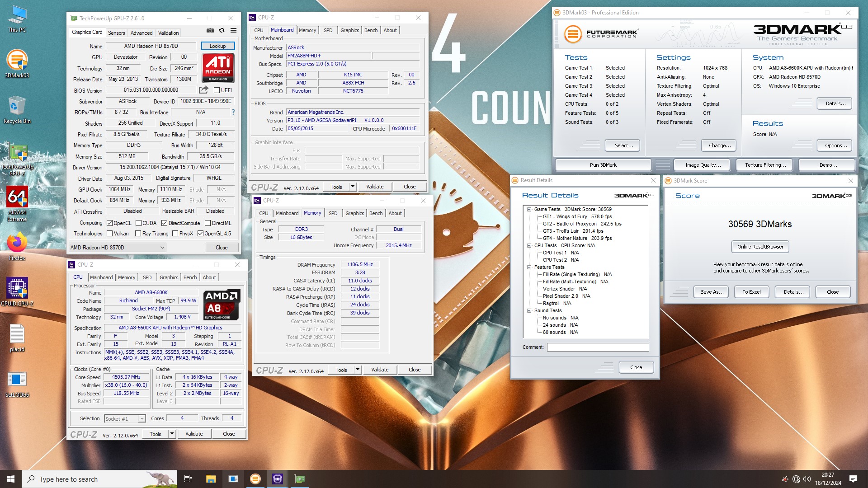Open Recycle Bin desktop icon
This screenshot has width=868, height=488.
point(17,110)
